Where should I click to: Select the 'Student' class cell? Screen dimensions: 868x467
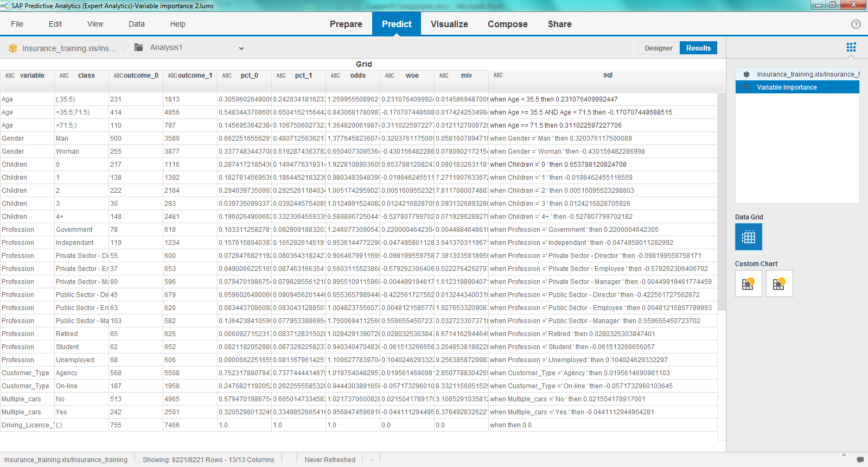point(81,347)
